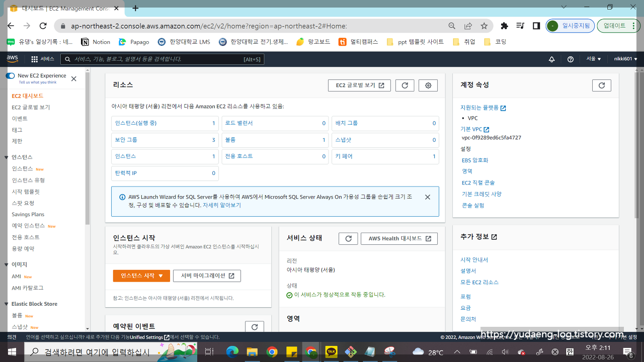The width and height of the screenshot is (644, 362).
Task: Open the Chrome extensions puzzle icon
Action: pyautogui.click(x=504, y=26)
